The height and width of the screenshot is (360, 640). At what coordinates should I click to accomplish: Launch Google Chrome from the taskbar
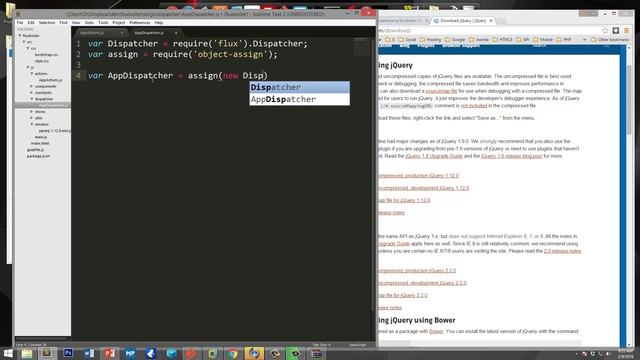click(x=233, y=353)
